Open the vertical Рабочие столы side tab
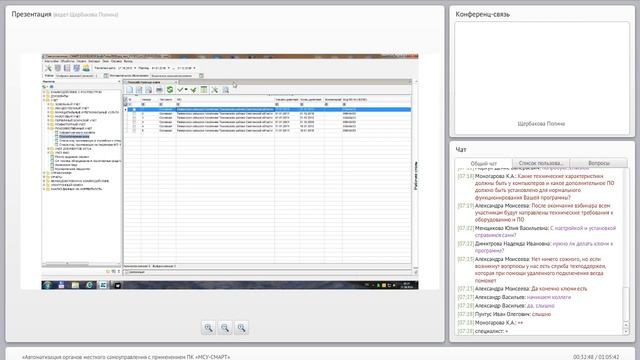The image size is (640, 360). pyautogui.click(x=416, y=176)
